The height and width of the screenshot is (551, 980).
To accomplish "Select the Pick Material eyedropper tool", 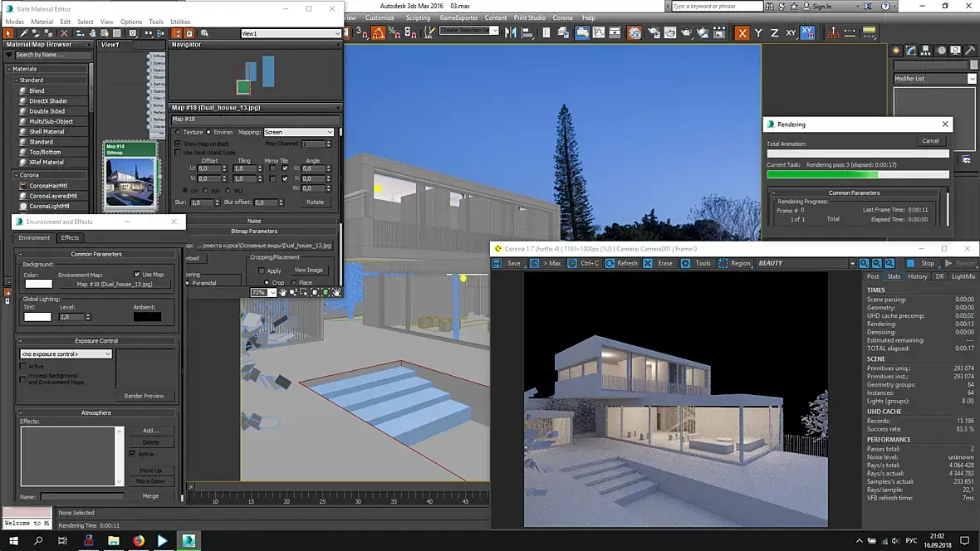I will 22,33.
